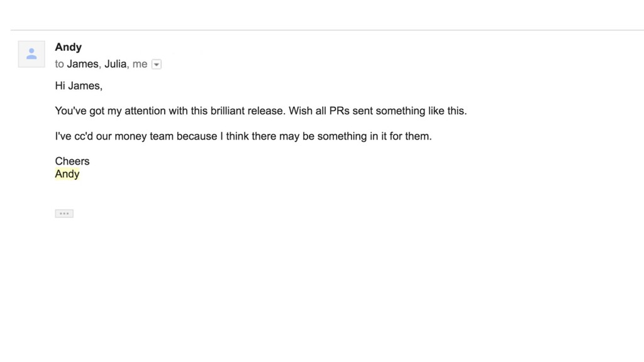Click the horizontal divider above the message
The width and height of the screenshot is (644, 362).
327,30
